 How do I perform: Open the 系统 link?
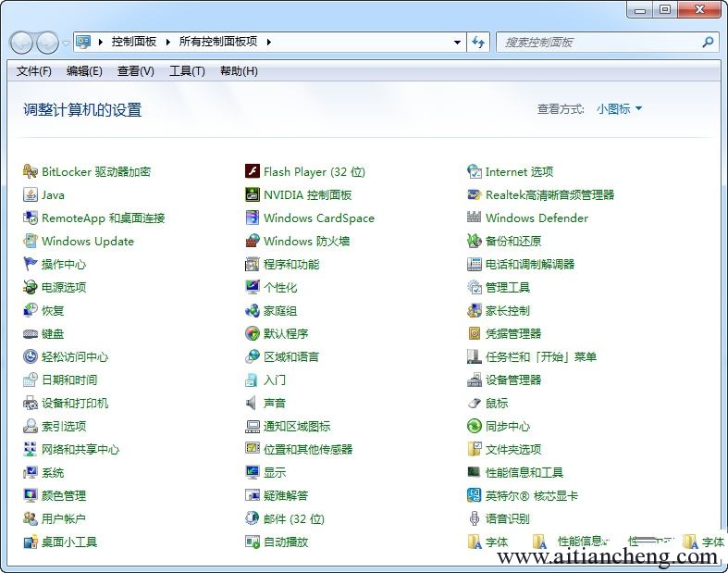(53, 473)
